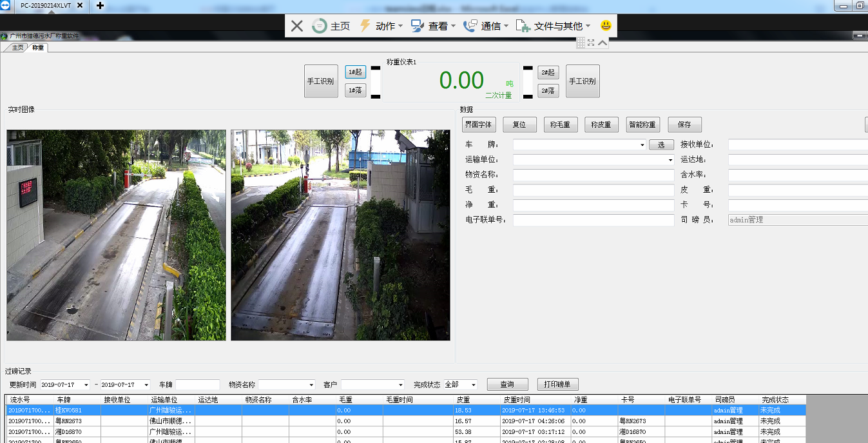868x443 pixels.
Task: Click 手工识别 button beside 1#起
Action: [321, 81]
